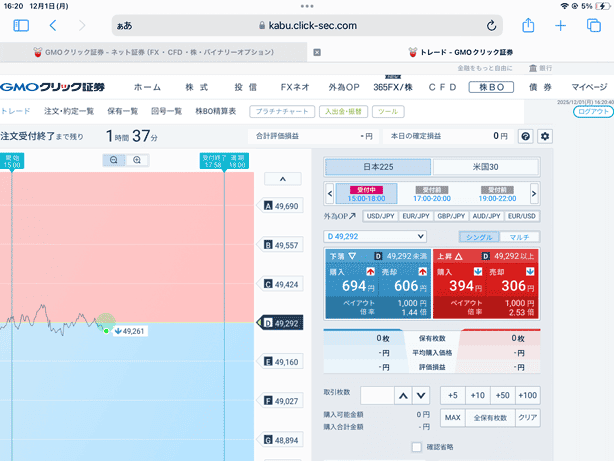Select strike price E 49,160
The image size is (614, 461).
(x=281, y=362)
